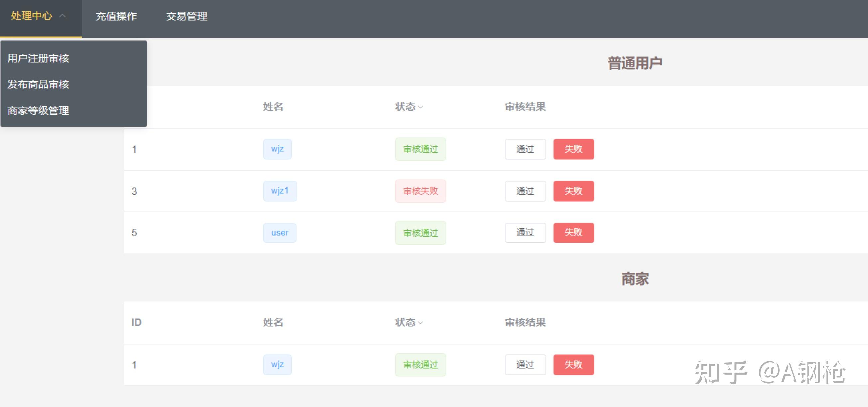Click 审核结果 header in 普通用户 table
Screen dimensions: 868x407
point(525,107)
